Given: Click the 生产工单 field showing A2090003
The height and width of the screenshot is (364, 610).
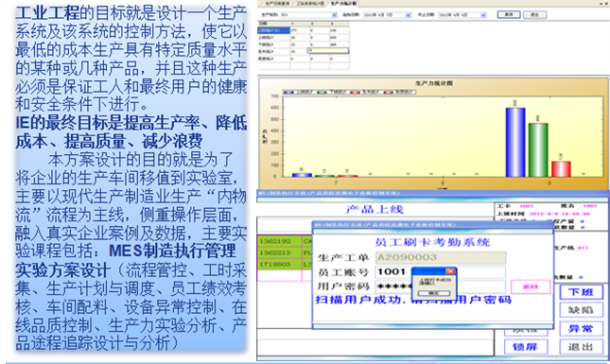Looking at the screenshot, I should pos(441,257).
